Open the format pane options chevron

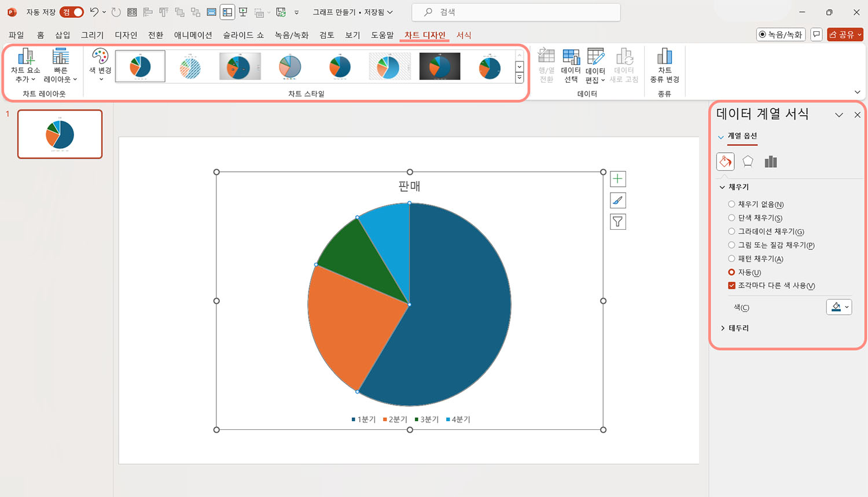[x=839, y=115]
